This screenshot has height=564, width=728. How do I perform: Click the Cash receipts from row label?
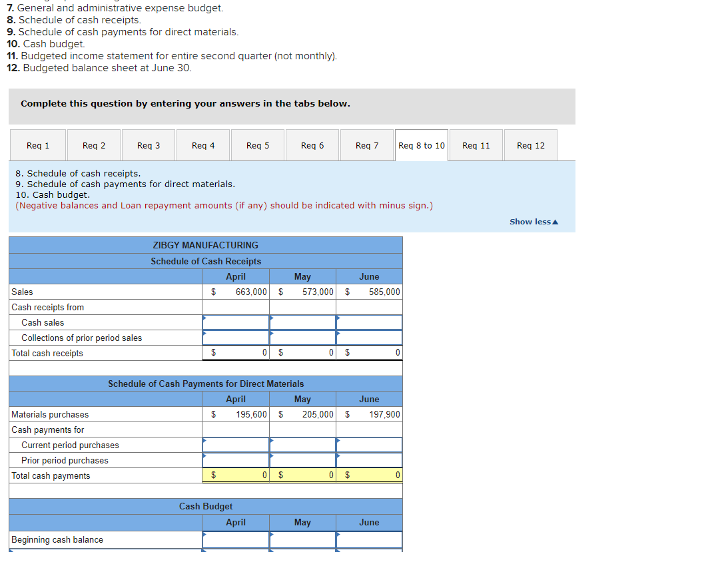tap(47, 307)
